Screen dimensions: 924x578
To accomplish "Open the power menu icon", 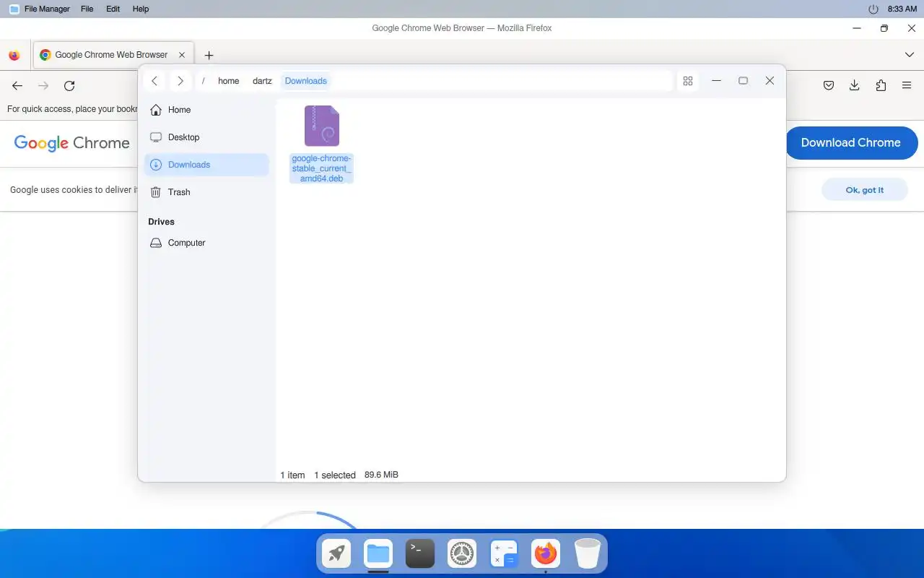I will coord(873,9).
